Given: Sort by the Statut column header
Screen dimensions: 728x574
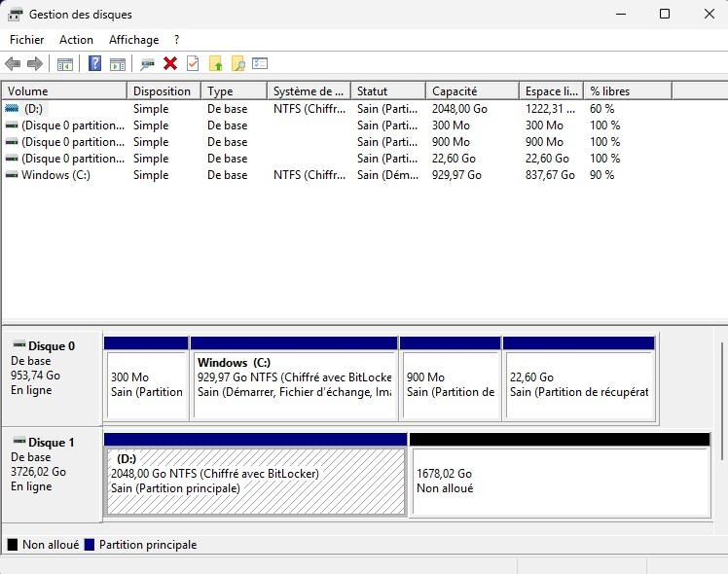Looking at the screenshot, I should [388, 90].
